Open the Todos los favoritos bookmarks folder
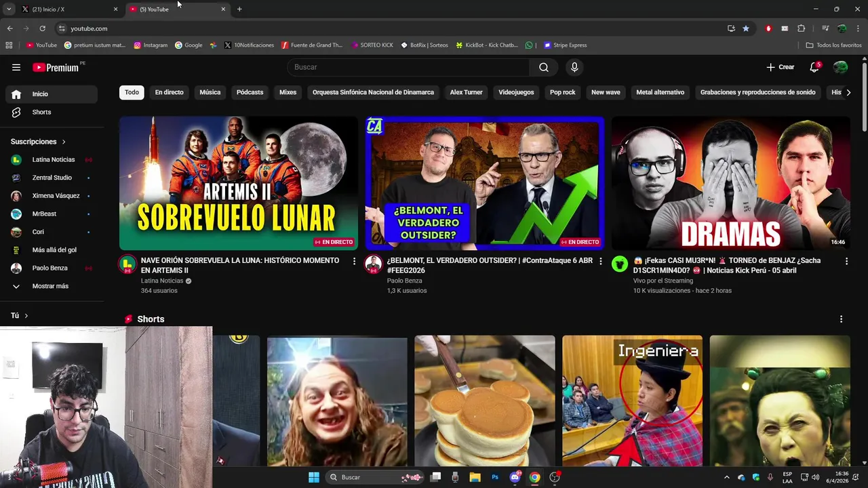The image size is (868, 488). 834,45
